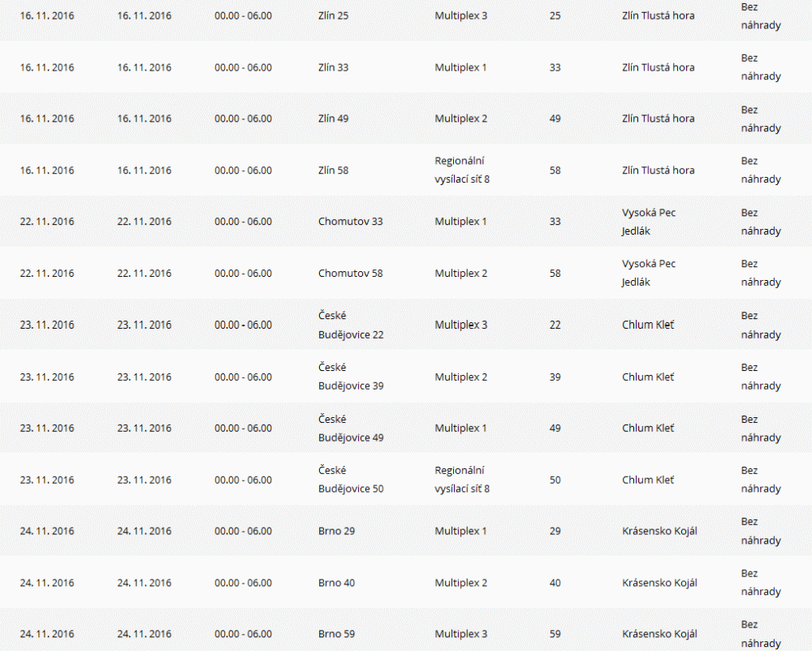Click the 'České Budějovice 22' entry
Viewport: 812px width, 651px height.
(351, 325)
